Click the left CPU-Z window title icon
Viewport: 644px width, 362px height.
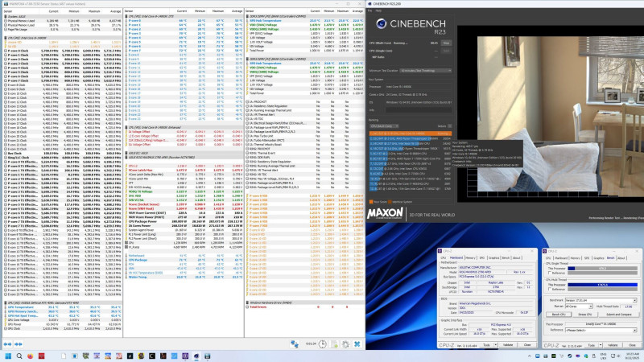click(440, 251)
